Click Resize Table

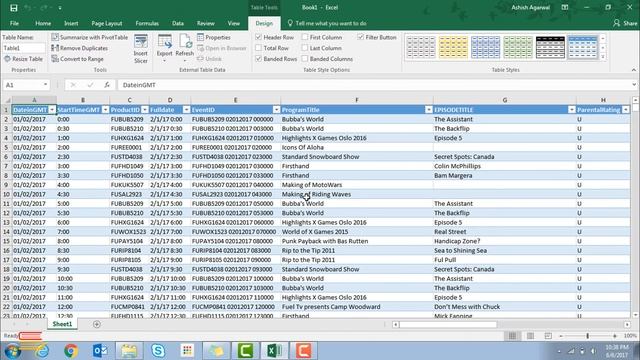click(23, 59)
